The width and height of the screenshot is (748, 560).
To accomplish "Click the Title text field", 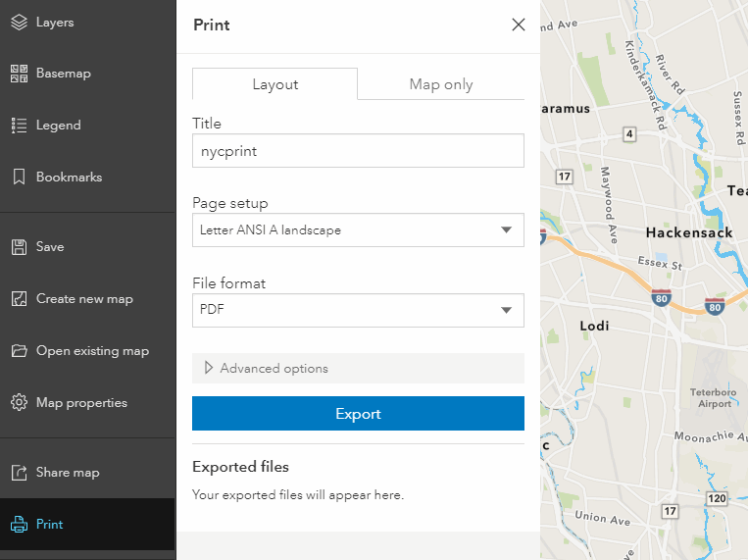I will point(358,151).
